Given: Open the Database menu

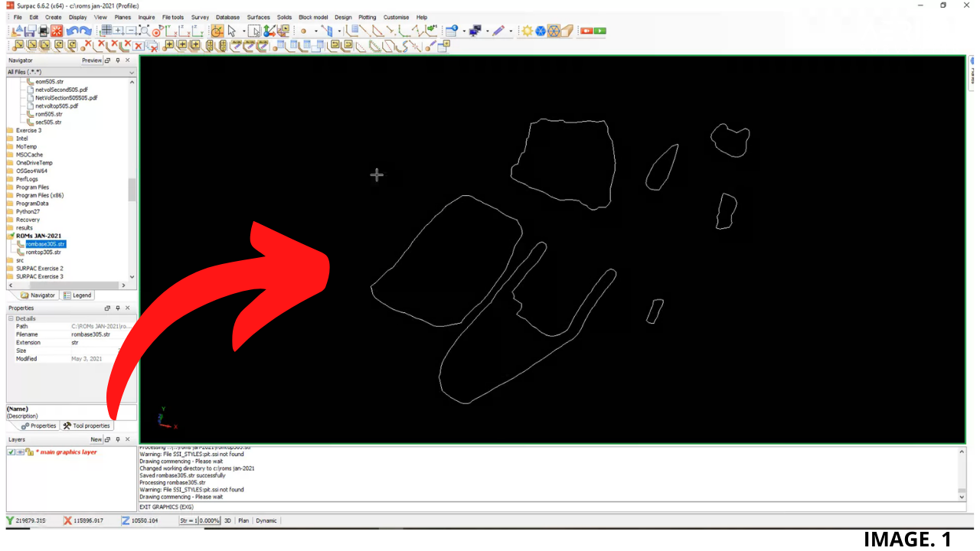Looking at the screenshot, I should pyautogui.click(x=227, y=17).
